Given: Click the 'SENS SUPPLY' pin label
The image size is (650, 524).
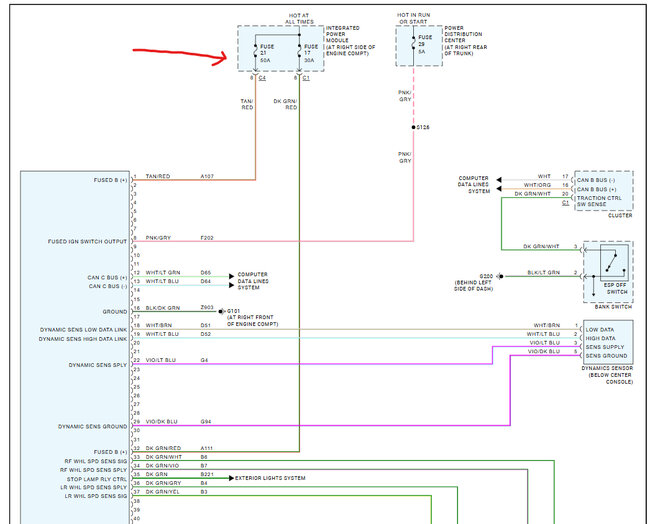Looking at the screenshot, I should (604, 347).
